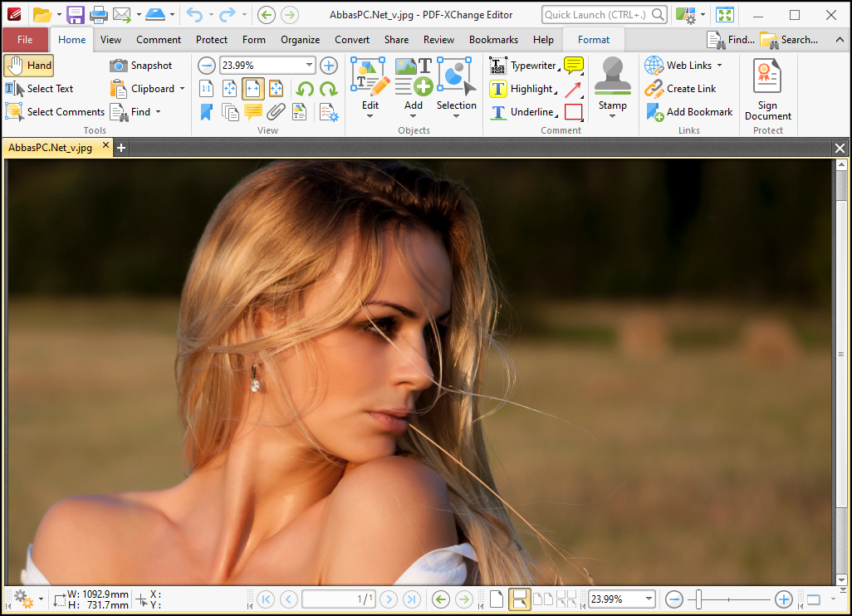The image size is (852, 616).
Task: Open a new tab with the plus button
Action: 121,148
